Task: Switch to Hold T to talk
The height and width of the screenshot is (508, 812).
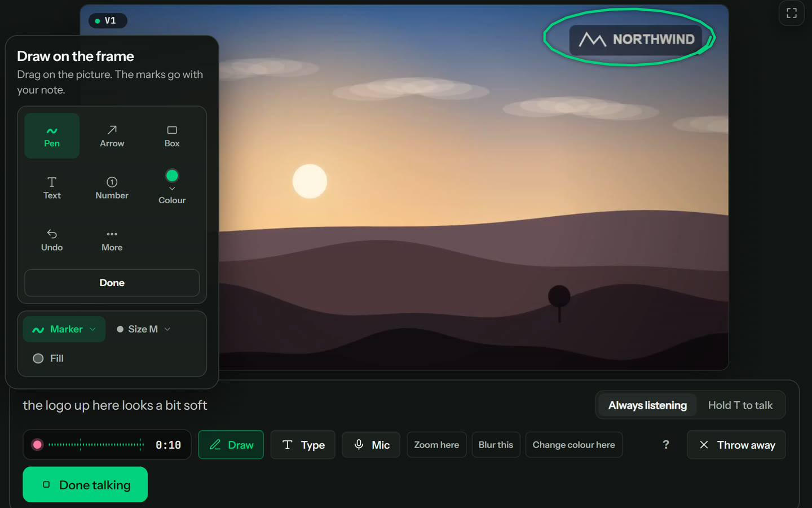Action: click(740, 405)
